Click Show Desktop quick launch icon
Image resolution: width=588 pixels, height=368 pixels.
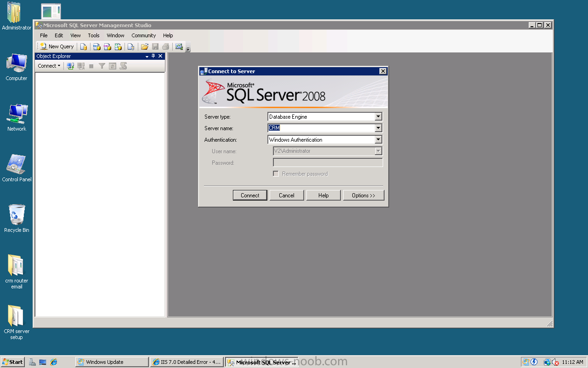[x=43, y=362]
